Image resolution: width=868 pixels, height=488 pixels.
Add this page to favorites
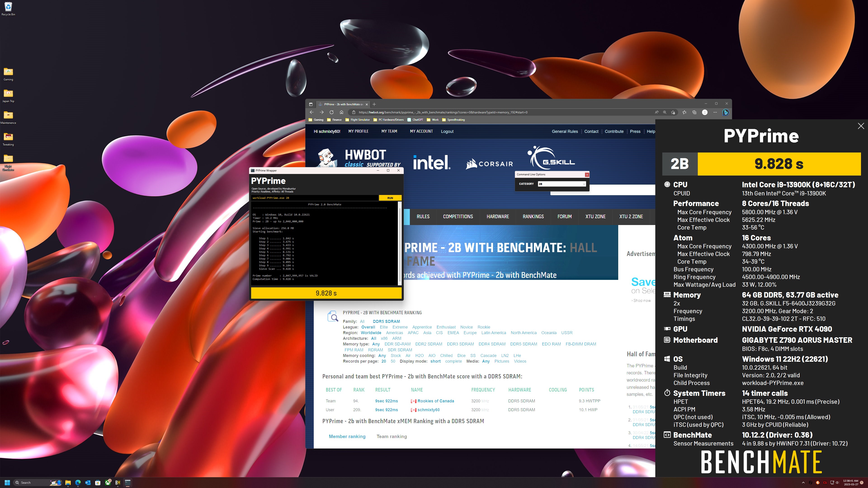pyautogui.click(x=673, y=112)
